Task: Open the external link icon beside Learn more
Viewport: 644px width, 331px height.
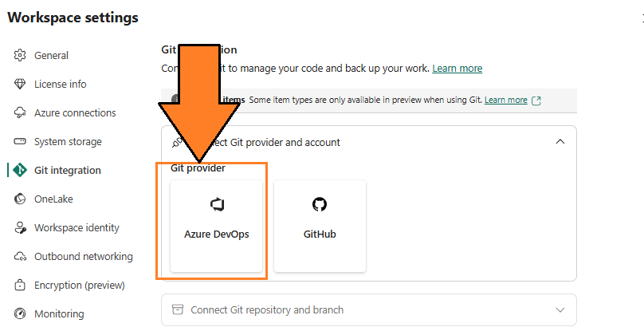Action: (536, 100)
